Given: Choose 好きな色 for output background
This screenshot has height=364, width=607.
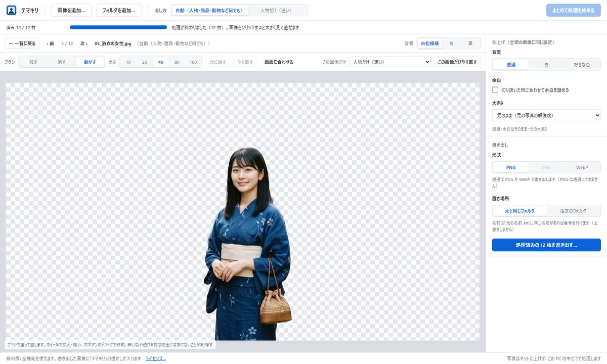Looking at the screenshot, I should pos(582,65).
